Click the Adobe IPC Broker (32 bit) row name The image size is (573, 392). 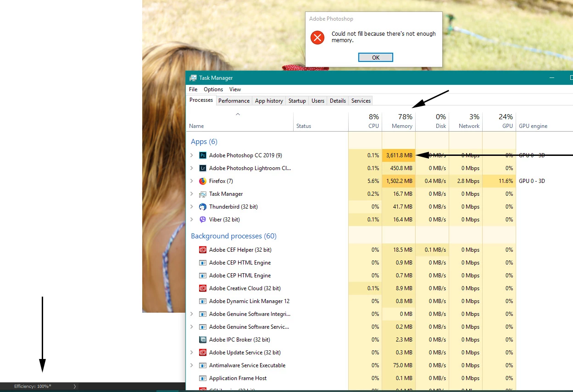(x=239, y=340)
